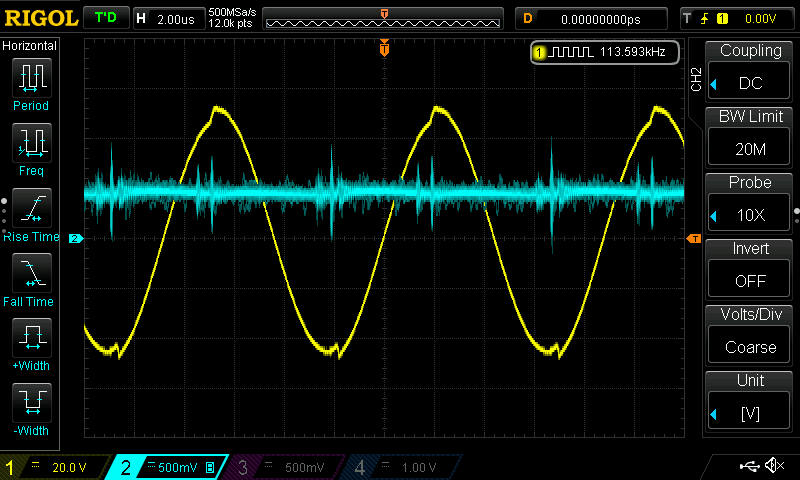Select the Period measurement icon

coord(32,78)
